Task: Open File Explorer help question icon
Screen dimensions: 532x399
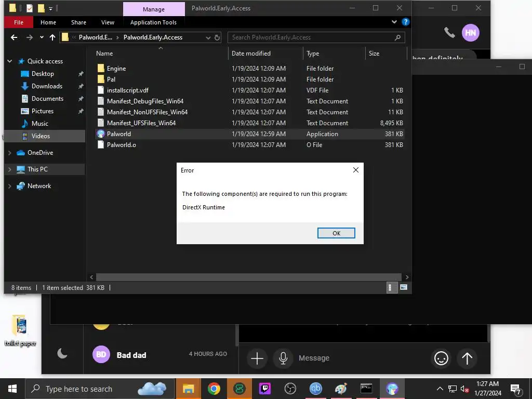Action: [405, 22]
